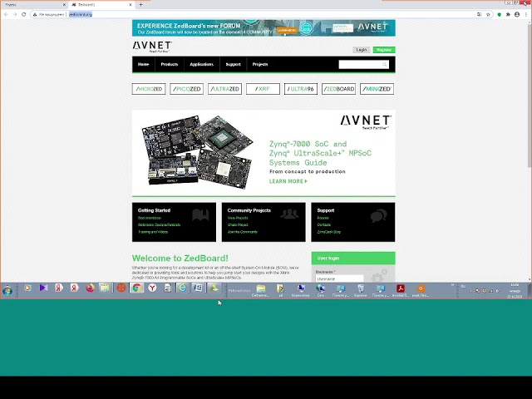Screen dimensions: 532x399
Task: Open Reference Designs/Tutorials link
Action: click(159, 224)
